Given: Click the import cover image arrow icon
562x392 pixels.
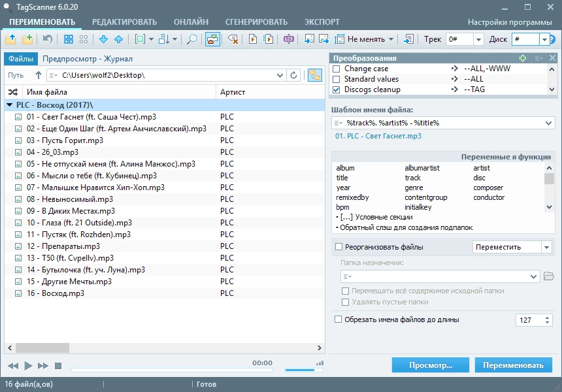Looking at the screenshot, I should 309,39.
